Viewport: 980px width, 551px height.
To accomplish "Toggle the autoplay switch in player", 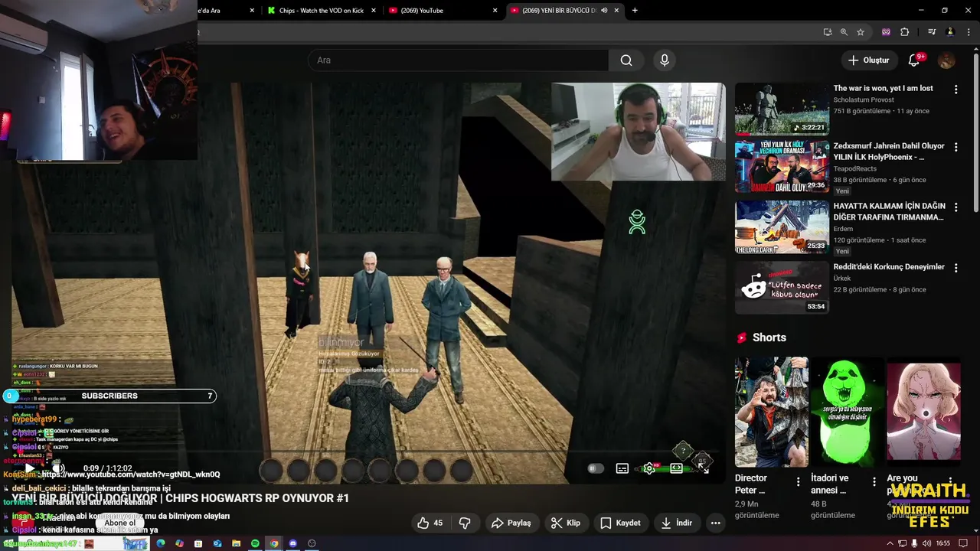I will pyautogui.click(x=596, y=468).
